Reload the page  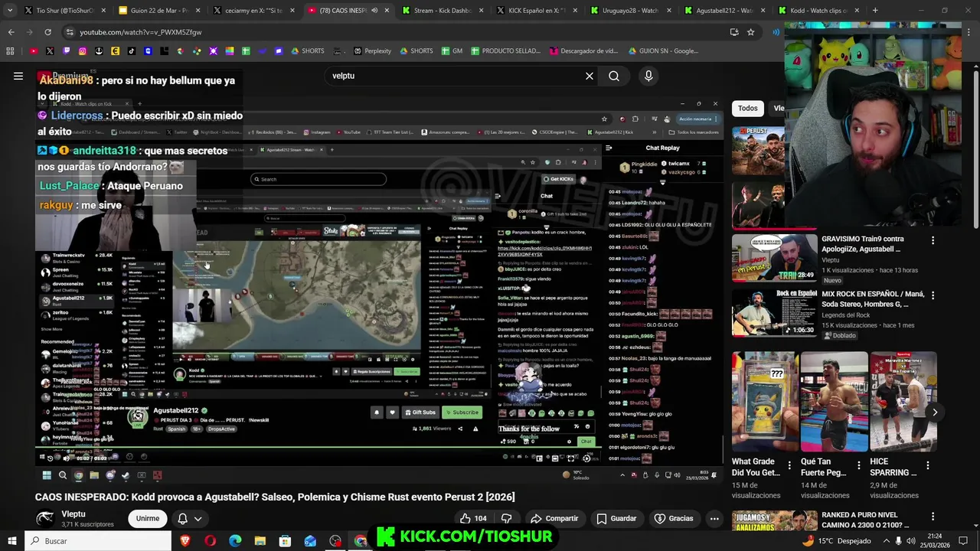click(x=47, y=32)
